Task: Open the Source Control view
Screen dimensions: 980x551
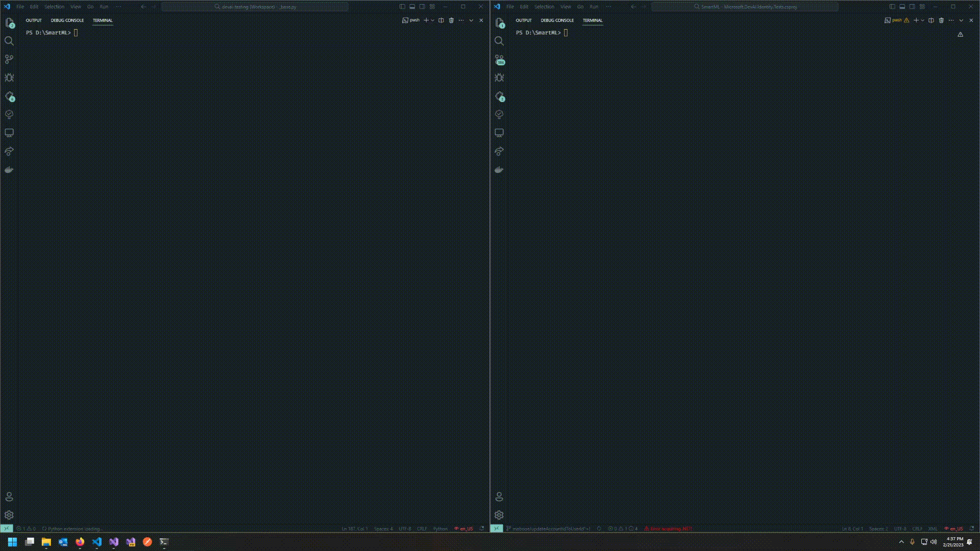Action: [x=9, y=59]
